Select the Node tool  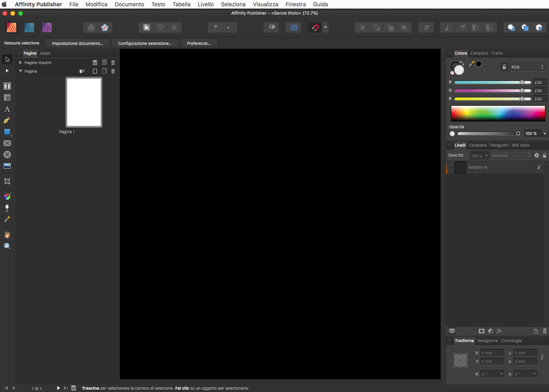[7, 71]
